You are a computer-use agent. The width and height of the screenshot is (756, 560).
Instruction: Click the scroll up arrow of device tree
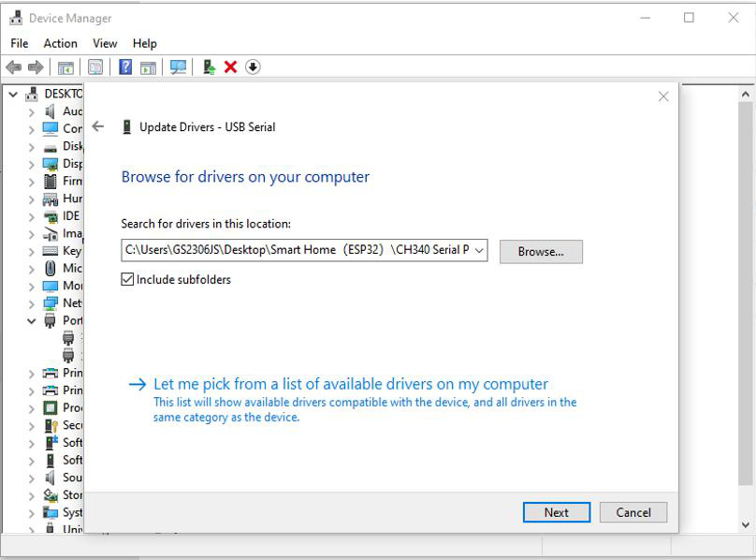(x=746, y=95)
